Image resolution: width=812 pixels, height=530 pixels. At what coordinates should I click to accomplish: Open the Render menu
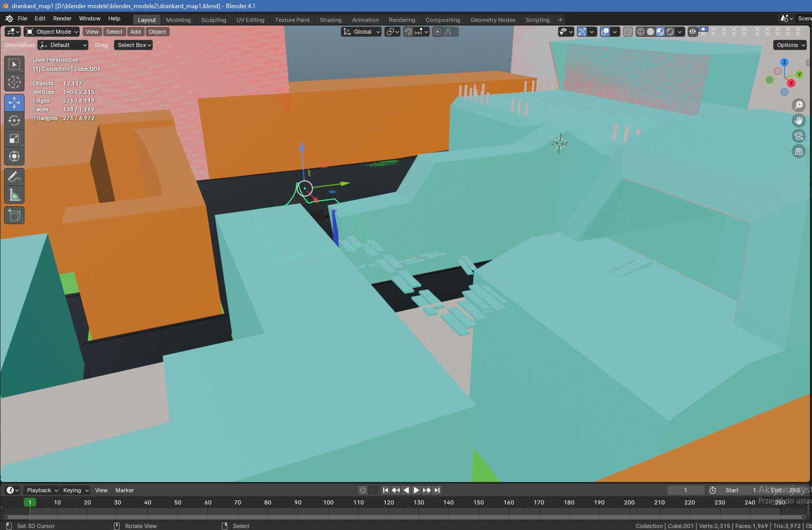click(62, 18)
